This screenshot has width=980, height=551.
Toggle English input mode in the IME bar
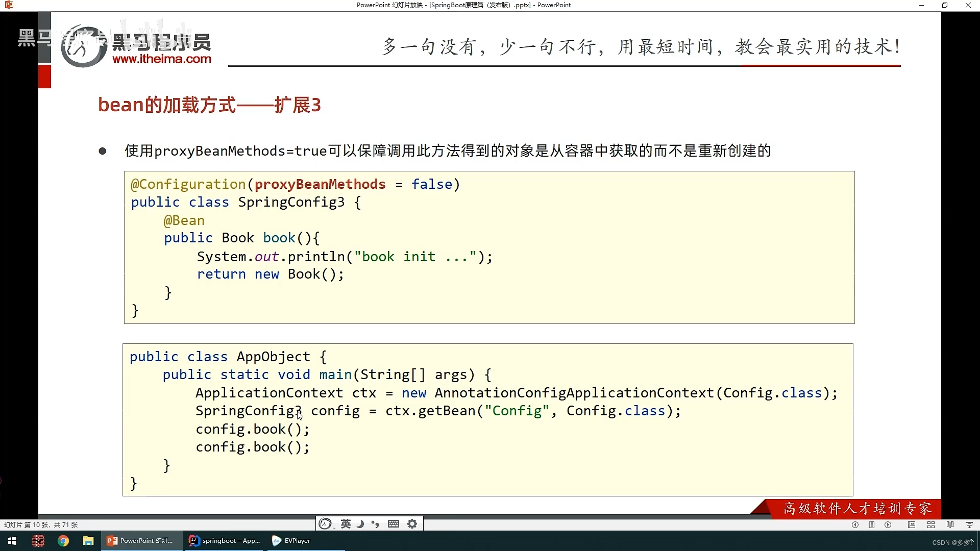click(346, 524)
